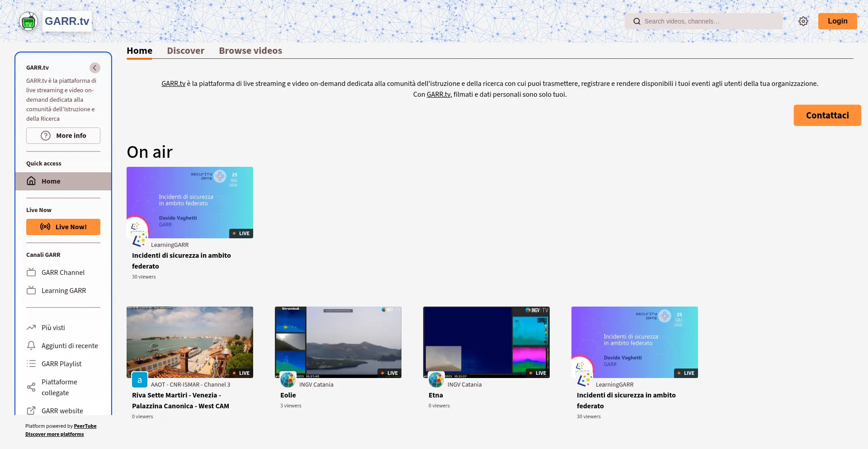
Task: Click LearningGARR avatar in the bottom row
Action: click(x=585, y=380)
